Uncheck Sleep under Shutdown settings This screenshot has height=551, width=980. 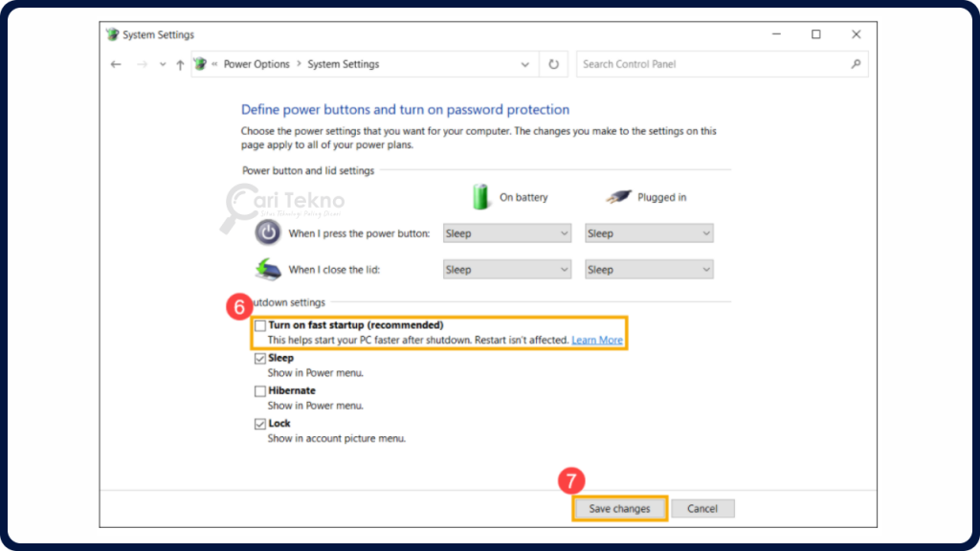click(259, 358)
